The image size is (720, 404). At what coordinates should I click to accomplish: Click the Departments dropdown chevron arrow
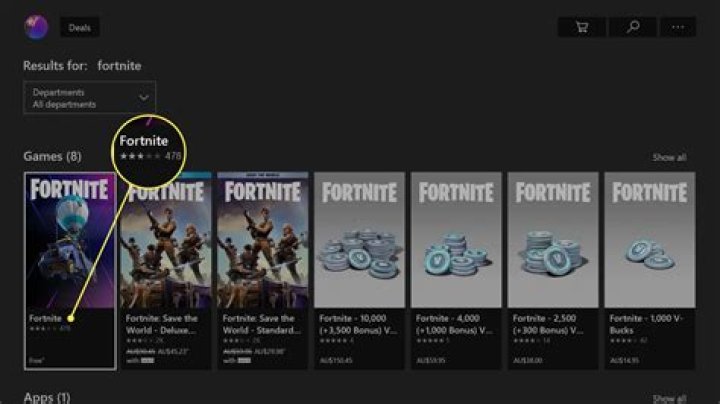pos(144,97)
